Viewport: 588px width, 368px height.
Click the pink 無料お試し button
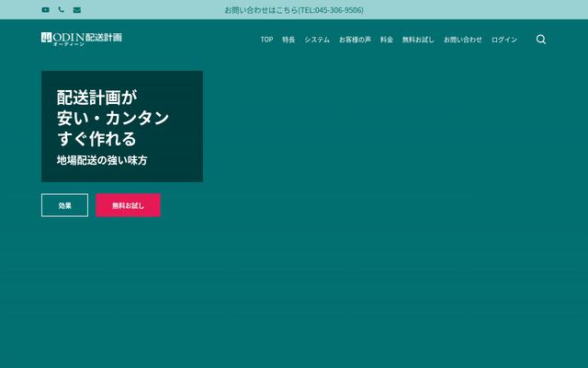(x=128, y=205)
